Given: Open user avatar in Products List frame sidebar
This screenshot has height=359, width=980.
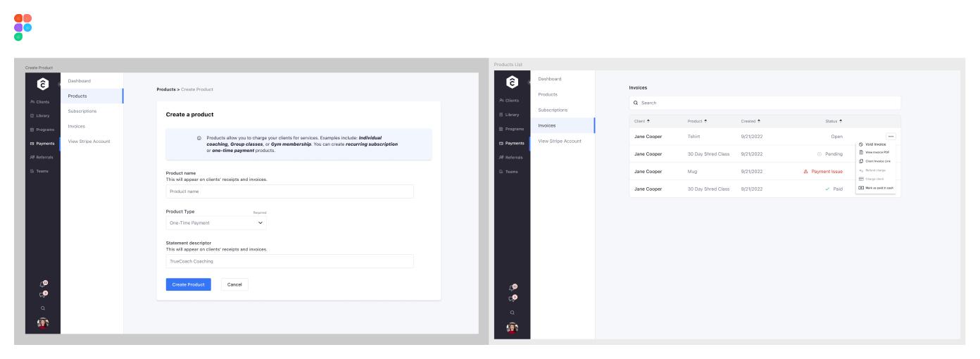Looking at the screenshot, I should (x=512, y=328).
